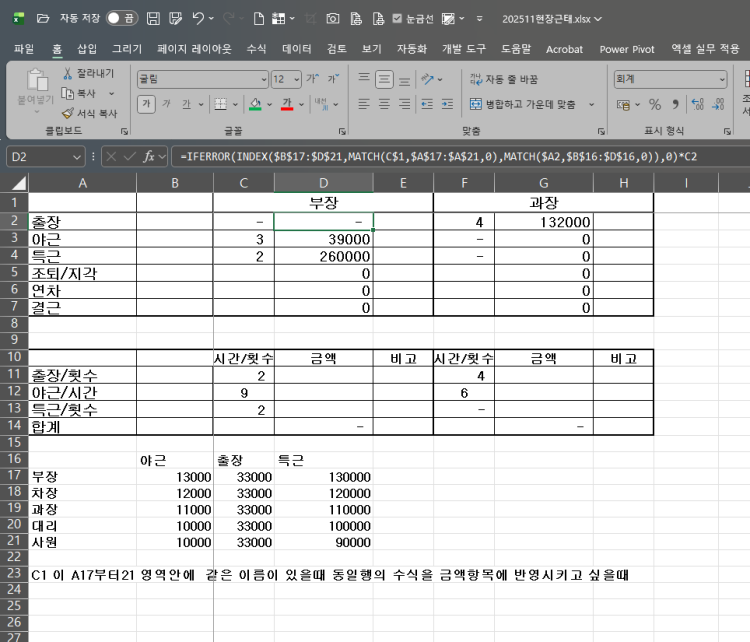Open the number format dropdown showing 회계

pyautogui.click(x=722, y=79)
